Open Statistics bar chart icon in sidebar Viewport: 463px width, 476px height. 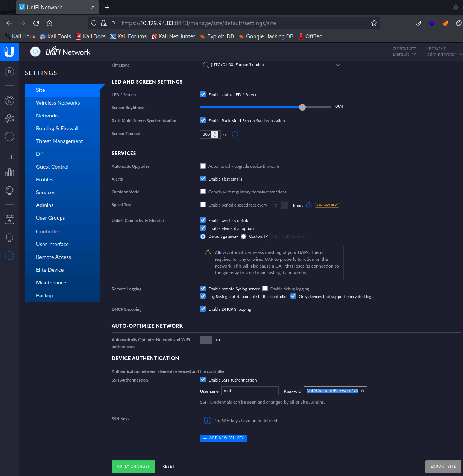(9, 172)
